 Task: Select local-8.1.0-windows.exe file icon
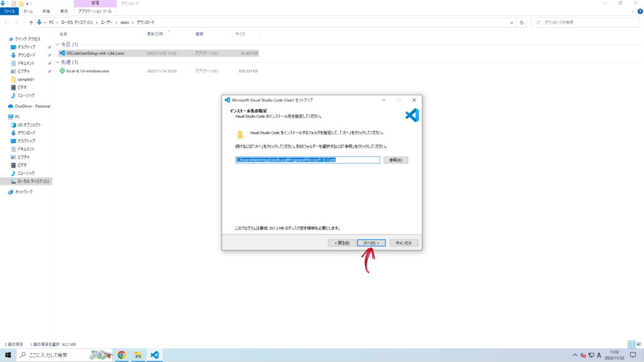(x=62, y=71)
